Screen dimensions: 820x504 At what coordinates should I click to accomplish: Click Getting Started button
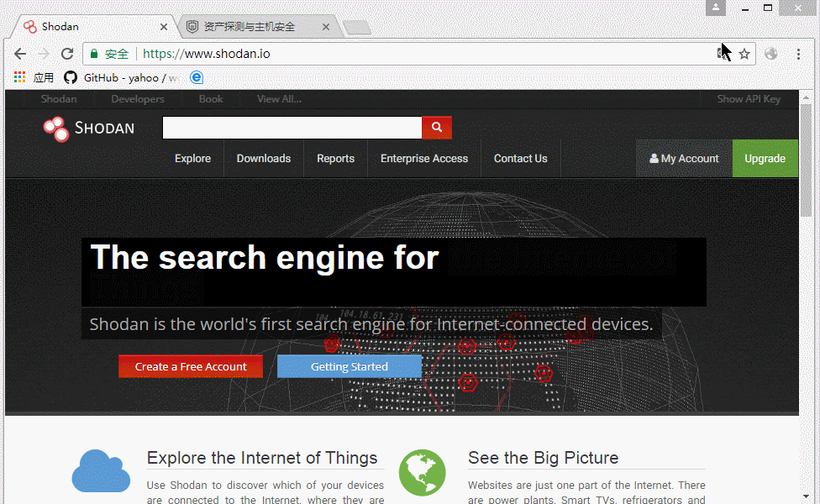[350, 366]
